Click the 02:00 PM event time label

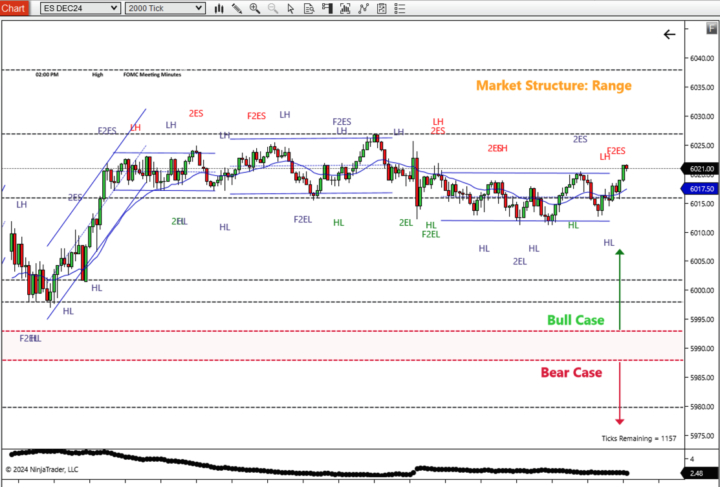[x=47, y=74]
